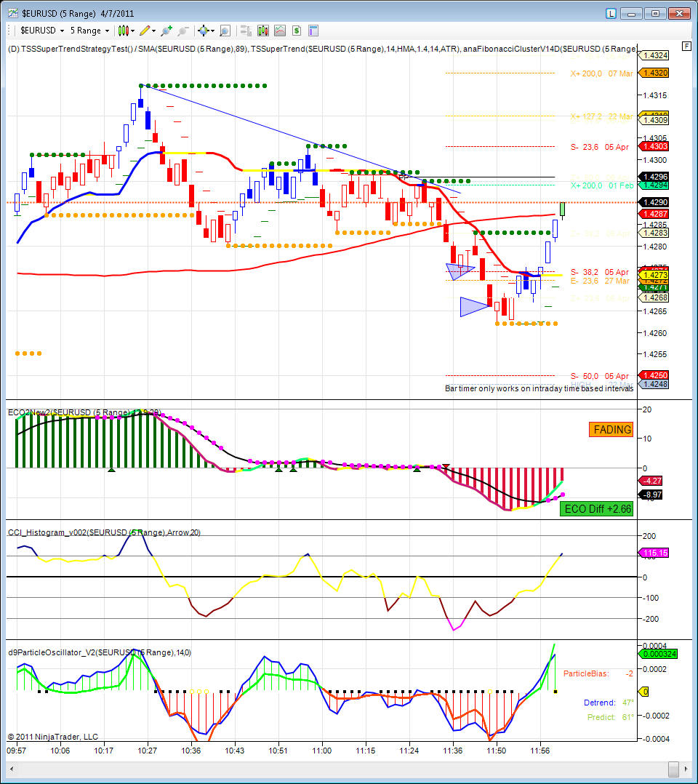
Task: Click the NinjaTrader chart icon in title bar
Action: pos(13,14)
